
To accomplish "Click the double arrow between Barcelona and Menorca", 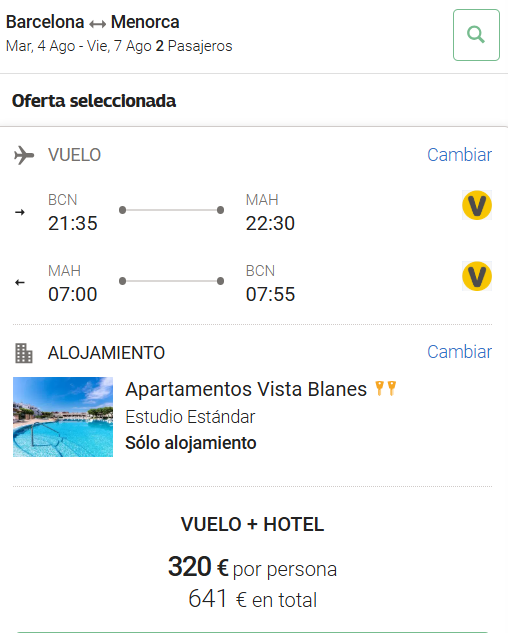I will [x=97, y=24].
